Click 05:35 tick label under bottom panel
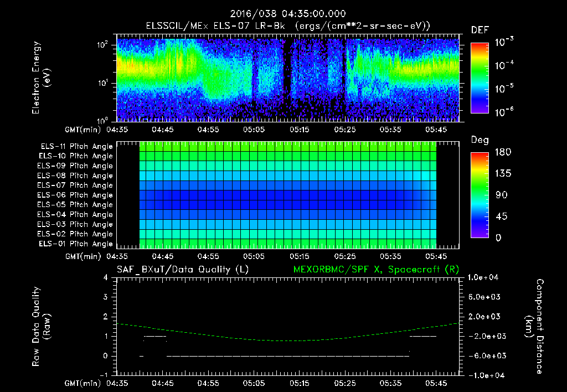 pos(390,383)
